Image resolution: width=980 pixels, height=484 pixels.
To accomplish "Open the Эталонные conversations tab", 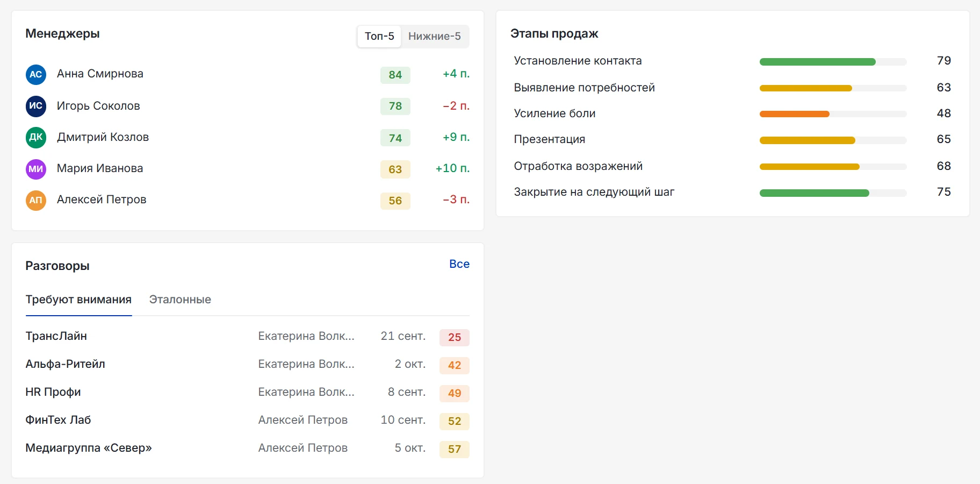I will [x=180, y=300].
